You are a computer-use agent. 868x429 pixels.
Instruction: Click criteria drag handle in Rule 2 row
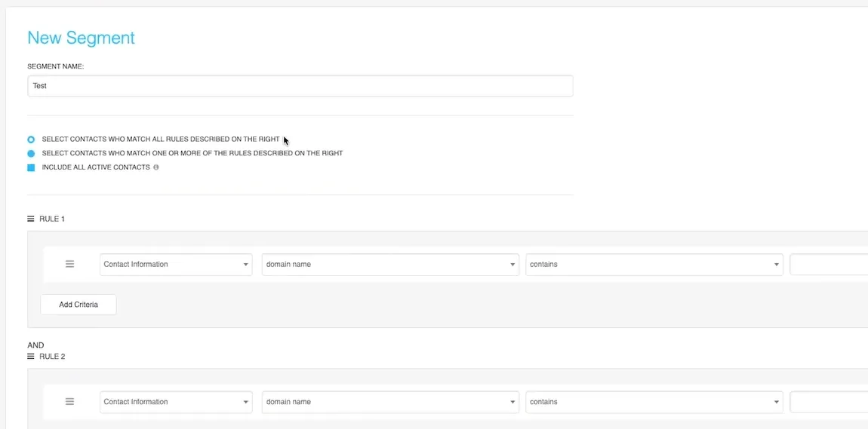coord(69,402)
